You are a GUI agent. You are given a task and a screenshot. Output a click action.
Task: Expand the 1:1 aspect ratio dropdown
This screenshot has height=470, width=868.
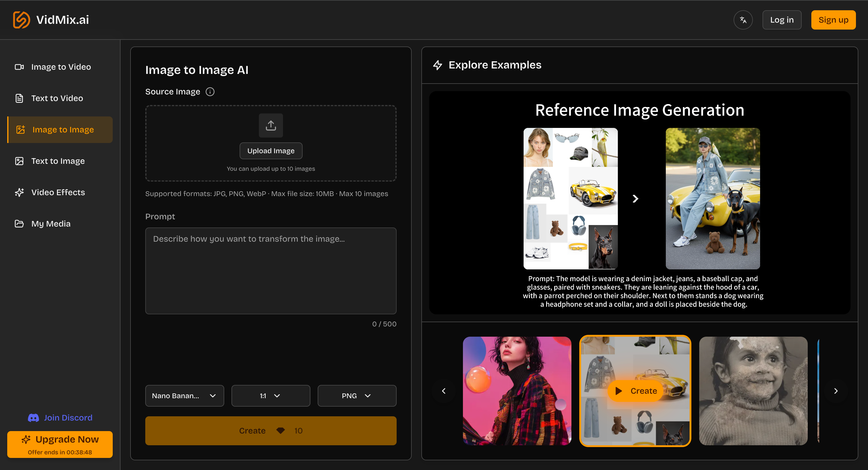(271, 396)
